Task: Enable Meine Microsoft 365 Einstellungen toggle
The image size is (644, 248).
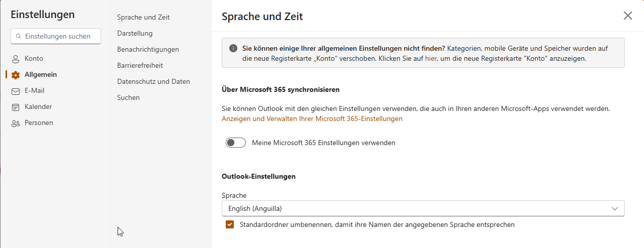Action: (x=235, y=143)
